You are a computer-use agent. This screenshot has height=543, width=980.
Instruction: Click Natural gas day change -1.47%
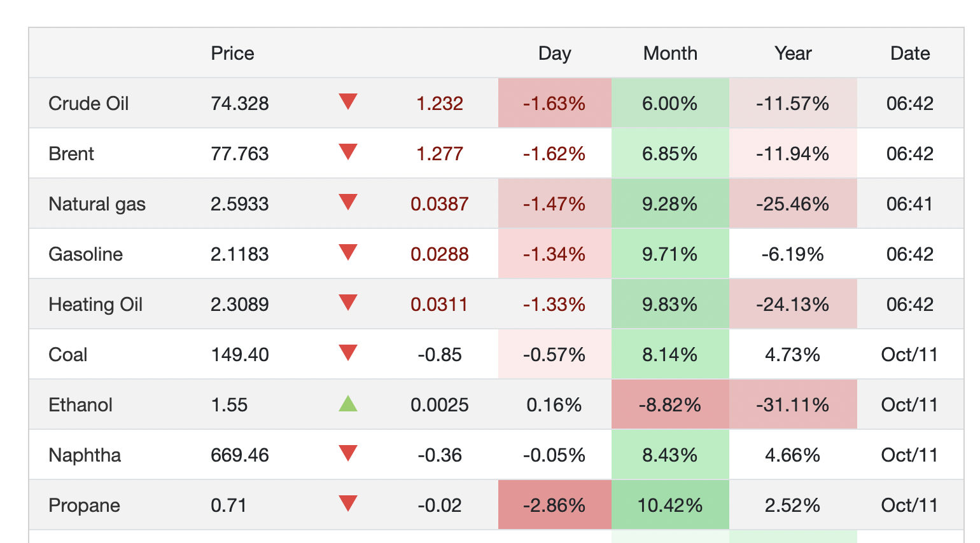[554, 203]
